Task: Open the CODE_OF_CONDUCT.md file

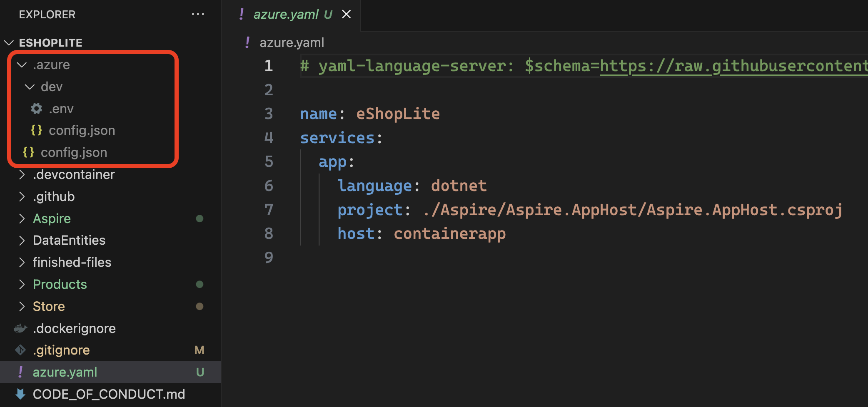Action: (x=109, y=394)
